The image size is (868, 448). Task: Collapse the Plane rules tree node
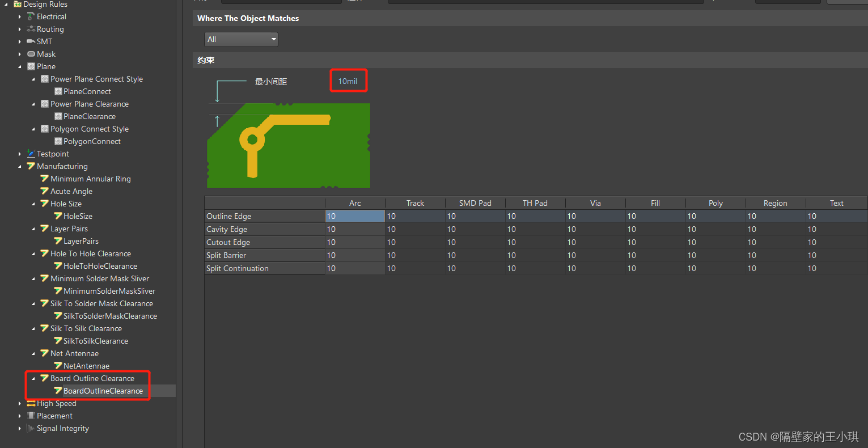click(x=20, y=66)
